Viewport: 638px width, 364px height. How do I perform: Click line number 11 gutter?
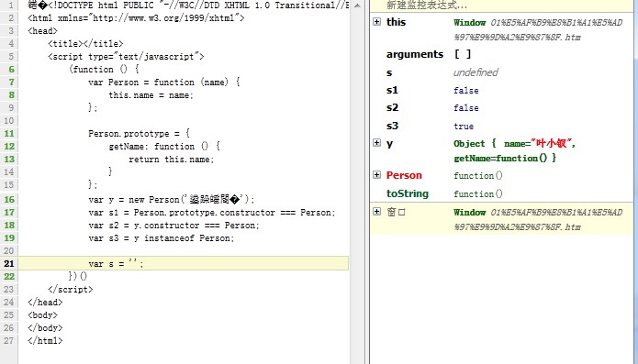click(9, 134)
